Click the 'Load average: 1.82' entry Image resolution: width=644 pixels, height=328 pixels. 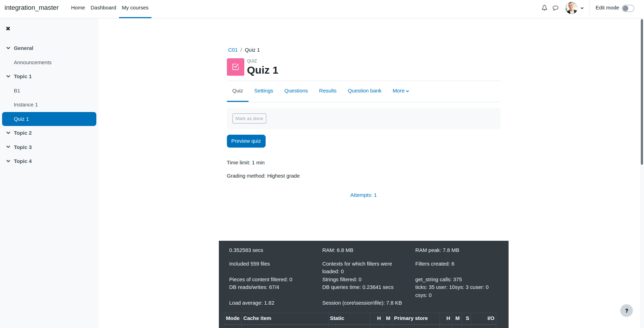pyautogui.click(x=252, y=303)
